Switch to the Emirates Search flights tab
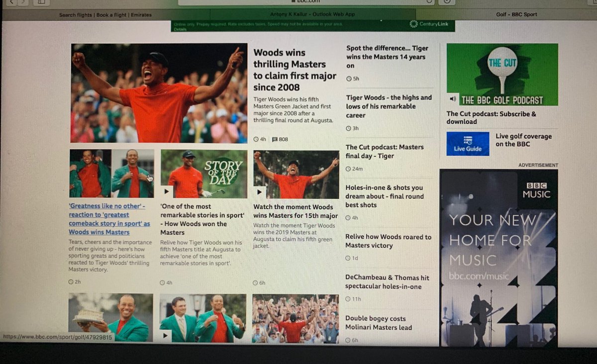 [x=105, y=15]
